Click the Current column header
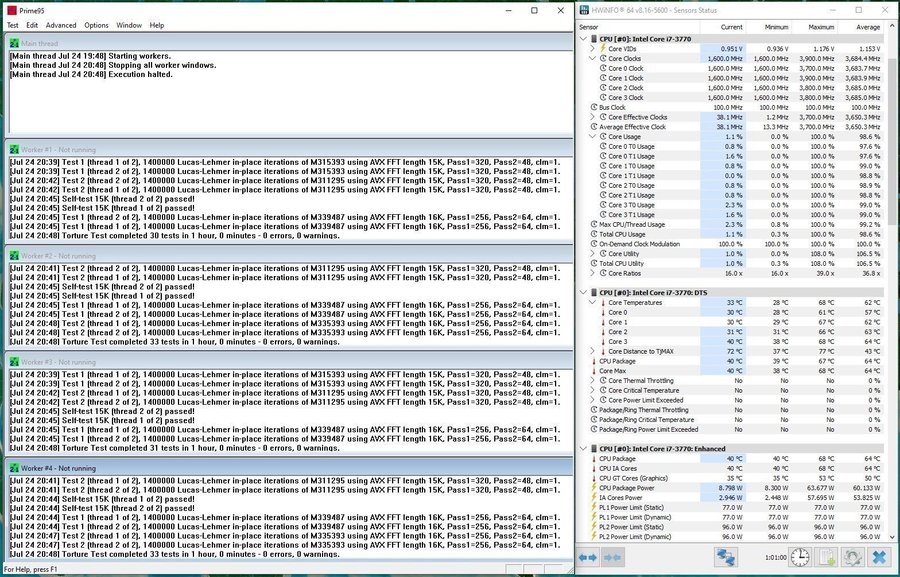Viewport: 900px width, 577px height. [723, 27]
